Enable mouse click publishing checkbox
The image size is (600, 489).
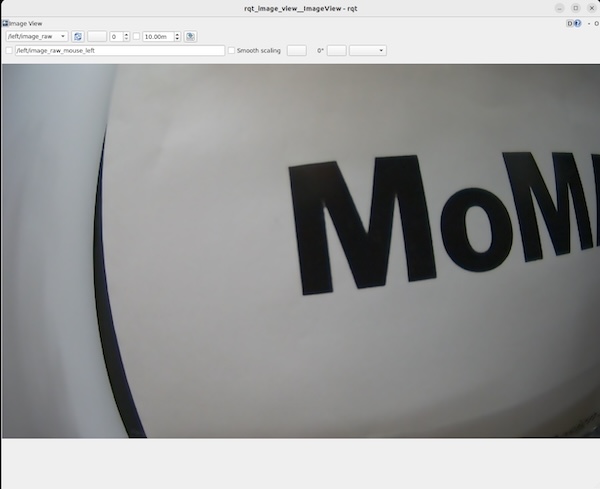click(x=9, y=51)
